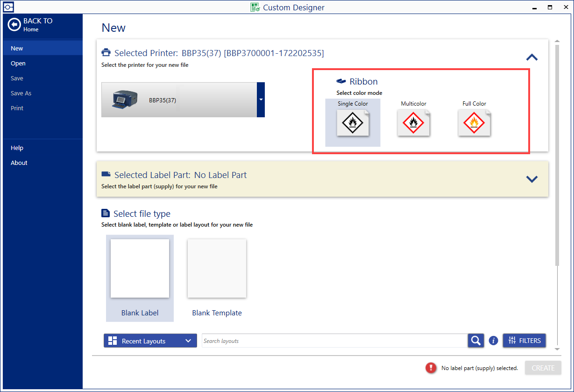Viewport: 574px width, 392px height.
Task: Open the New menu item in sidebar
Action: [x=17, y=48]
